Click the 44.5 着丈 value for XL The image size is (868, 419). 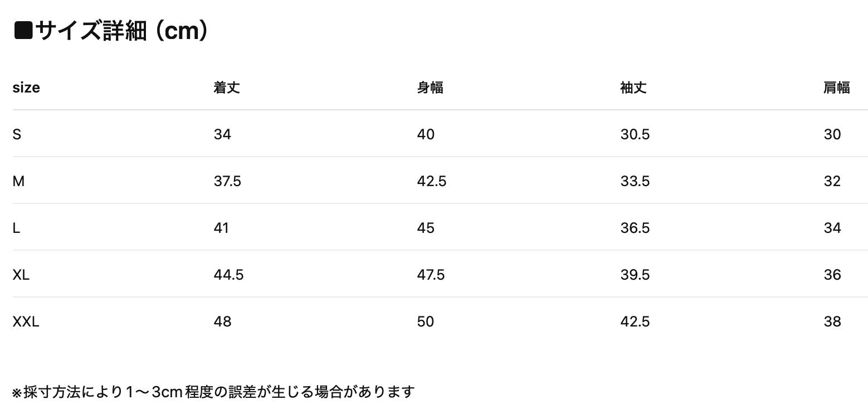tap(228, 275)
